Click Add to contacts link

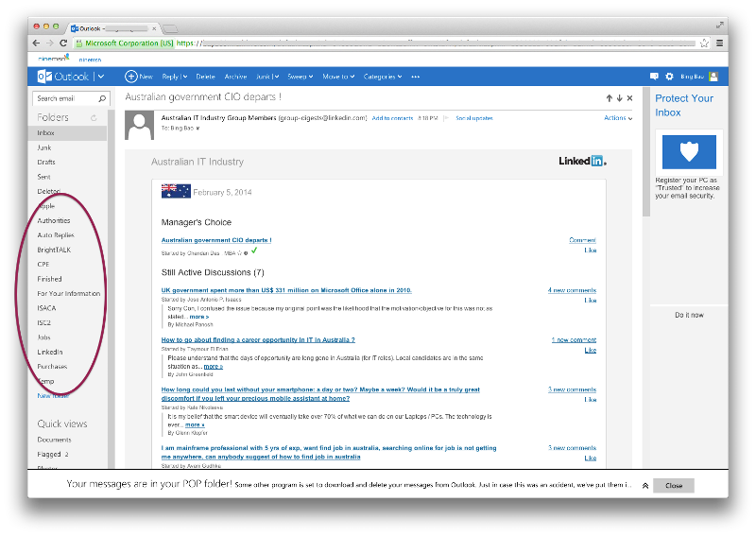pyautogui.click(x=392, y=118)
